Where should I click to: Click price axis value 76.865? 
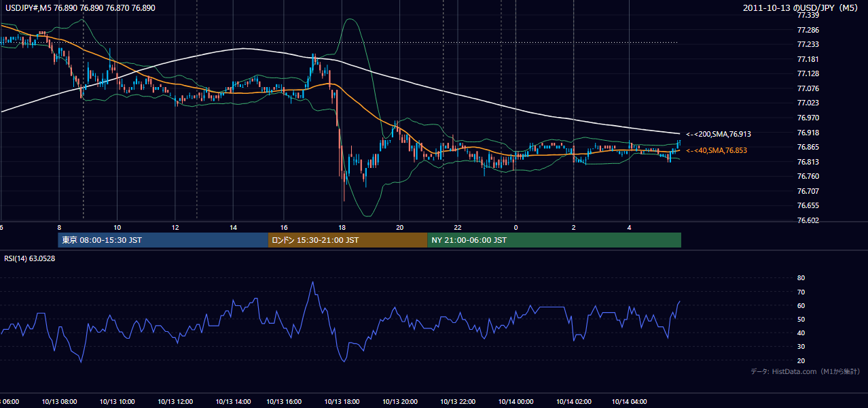808,147
